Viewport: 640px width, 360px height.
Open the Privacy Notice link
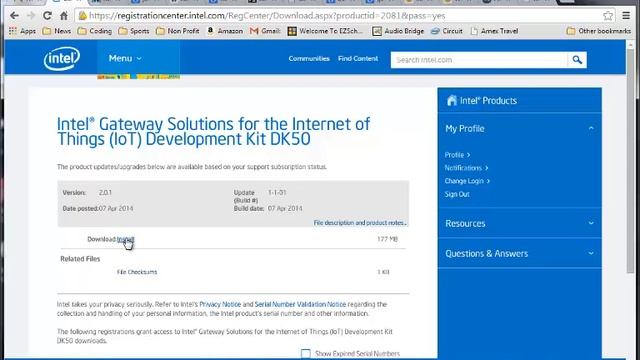click(x=220, y=304)
